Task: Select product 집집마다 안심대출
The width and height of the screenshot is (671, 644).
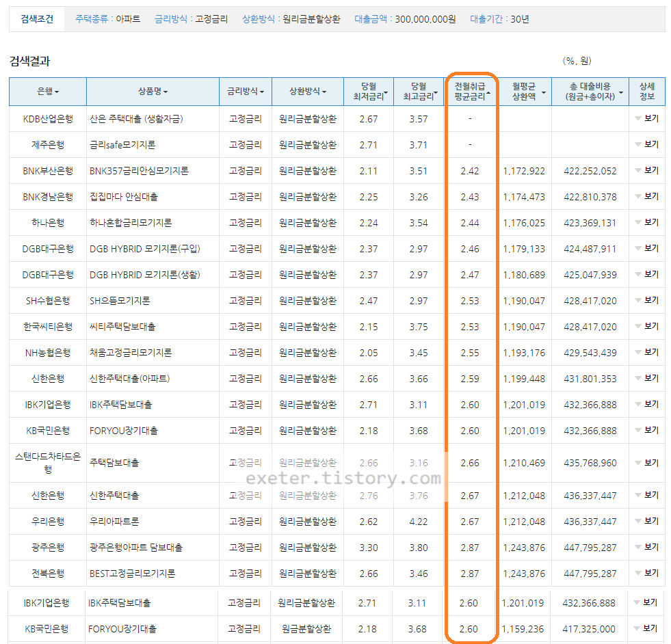Action: (124, 197)
